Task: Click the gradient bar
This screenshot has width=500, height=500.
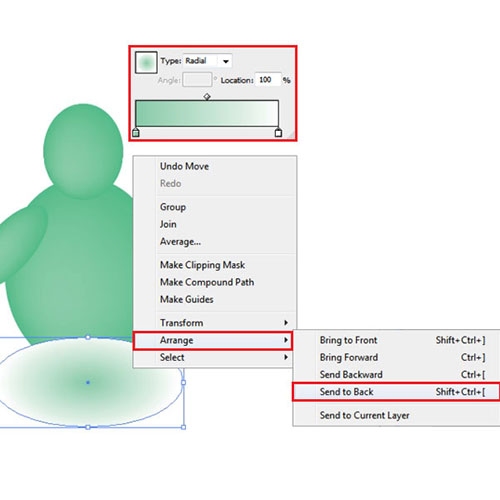Action: click(207, 113)
